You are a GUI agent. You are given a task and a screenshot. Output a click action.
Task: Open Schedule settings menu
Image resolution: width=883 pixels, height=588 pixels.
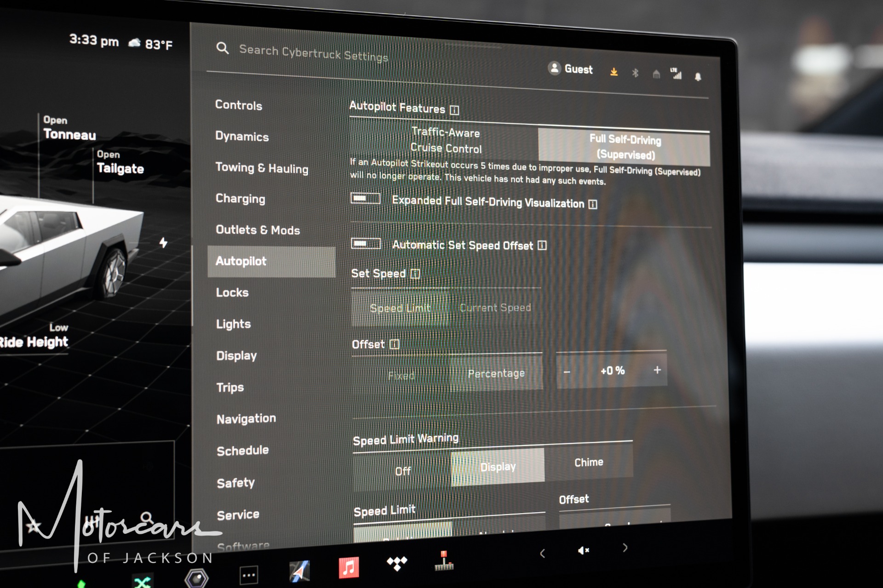[x=242, y=451]
